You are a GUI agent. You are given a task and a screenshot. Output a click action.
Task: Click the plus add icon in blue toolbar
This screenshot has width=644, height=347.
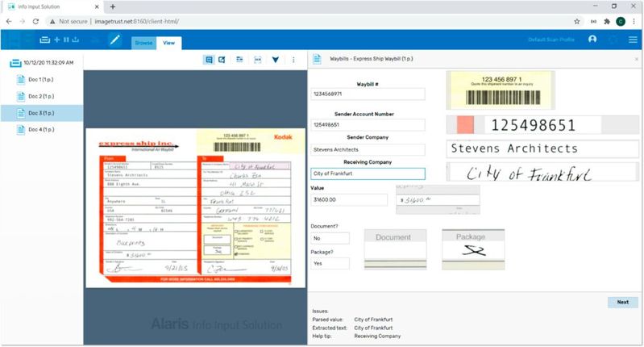56,40
